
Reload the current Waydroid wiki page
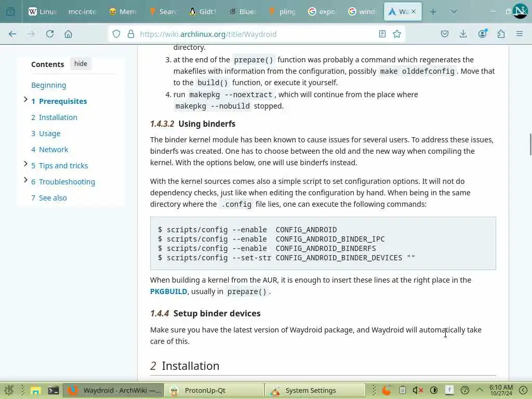[x=50, y=34]
